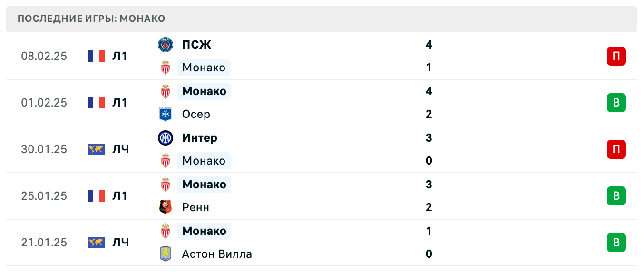This screenshot has height=272, width=644.
Task: Click the Champions League icon on 30.01.25 row
Action: click(x=96, y=149)
